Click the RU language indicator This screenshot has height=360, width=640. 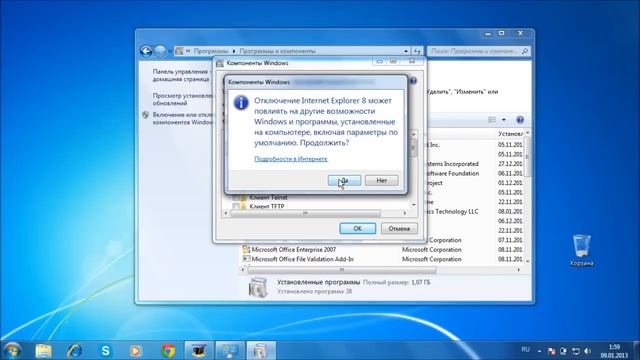click(x=526, y=350)
